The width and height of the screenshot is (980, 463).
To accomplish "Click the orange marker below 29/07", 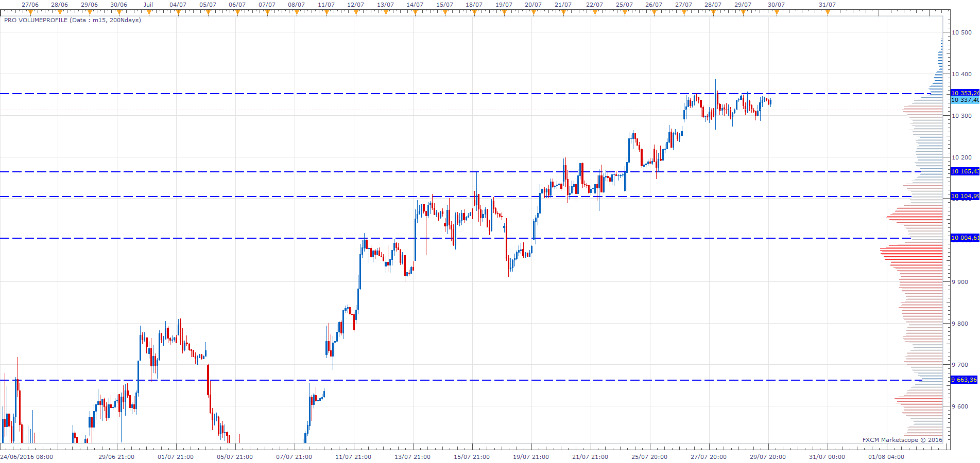I will [743, 12].
